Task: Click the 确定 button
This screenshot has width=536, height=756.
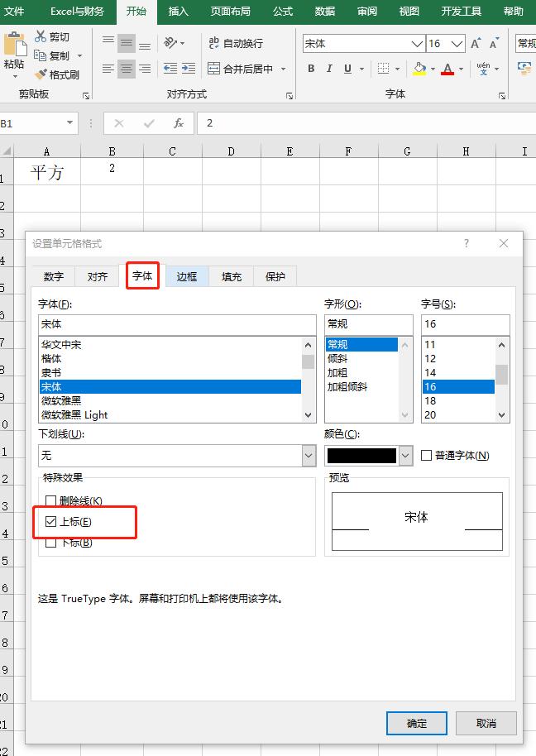Action: (x=417, y=723)
